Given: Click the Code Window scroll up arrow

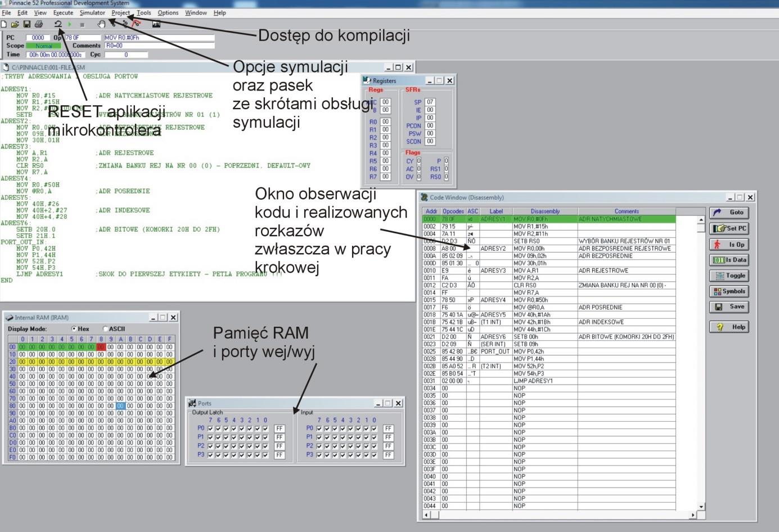Looking at the screenshot, I should (x=701, y=220).
